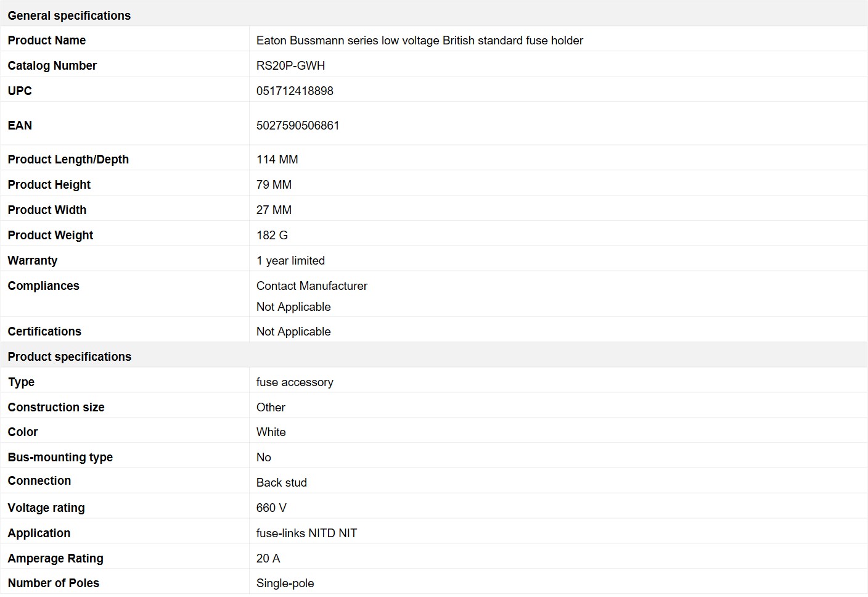
Task: Select the 114 MM length value
Action: tap(277, 159)
